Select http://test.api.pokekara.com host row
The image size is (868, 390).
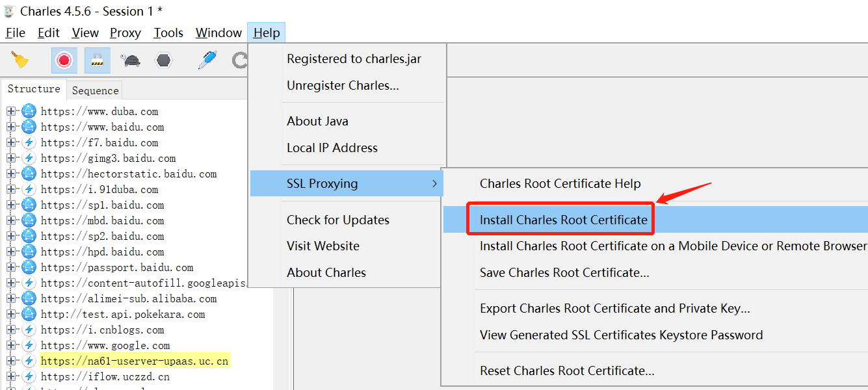123,314
